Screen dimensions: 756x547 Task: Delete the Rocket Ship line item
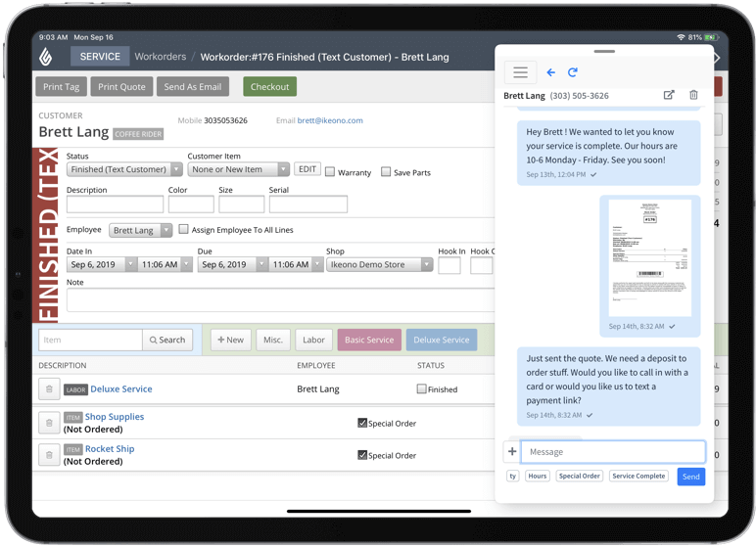pos(49,454)
